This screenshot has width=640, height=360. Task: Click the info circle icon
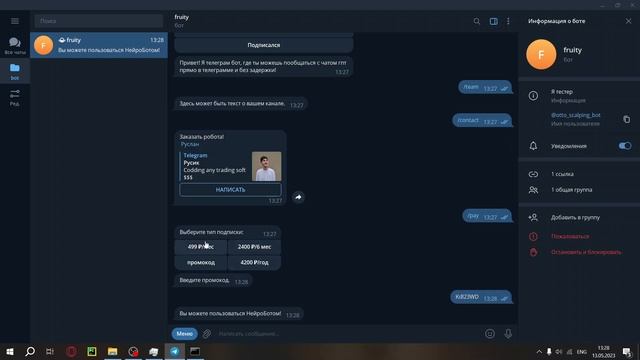coord(533,96)
